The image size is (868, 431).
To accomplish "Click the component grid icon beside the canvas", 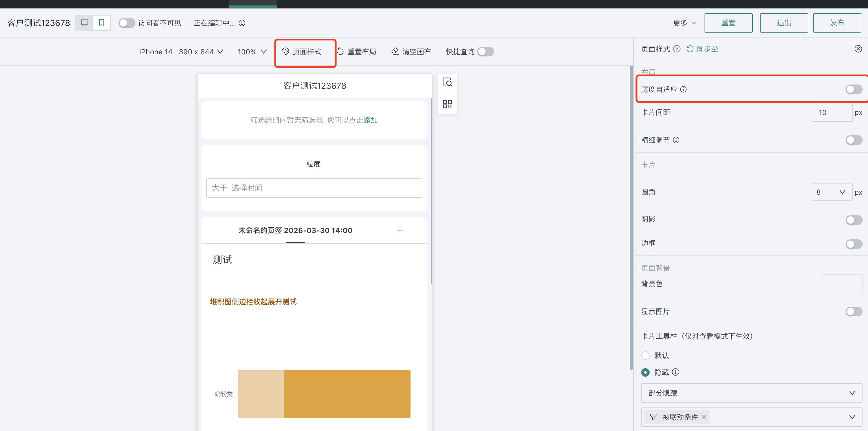I will tap(447, 104).
